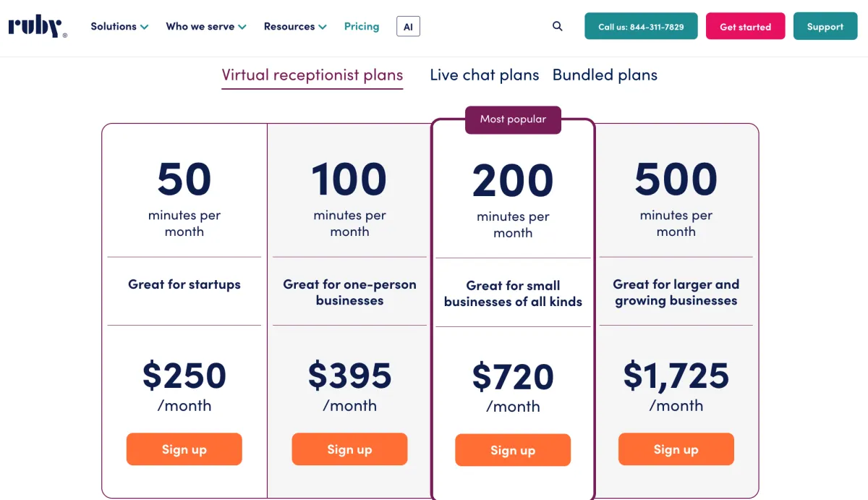
Task: Select the Bundled plans tab
Action: (605, 75)
